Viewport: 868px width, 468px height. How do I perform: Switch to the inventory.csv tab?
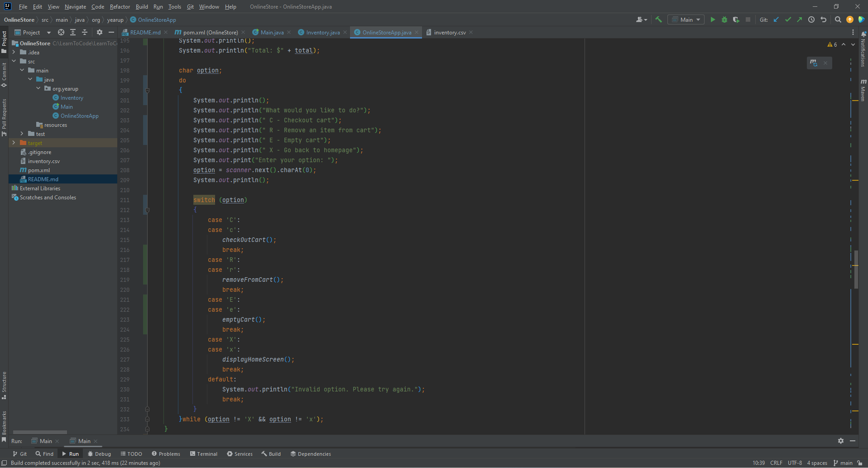click(x=449, y=32)
